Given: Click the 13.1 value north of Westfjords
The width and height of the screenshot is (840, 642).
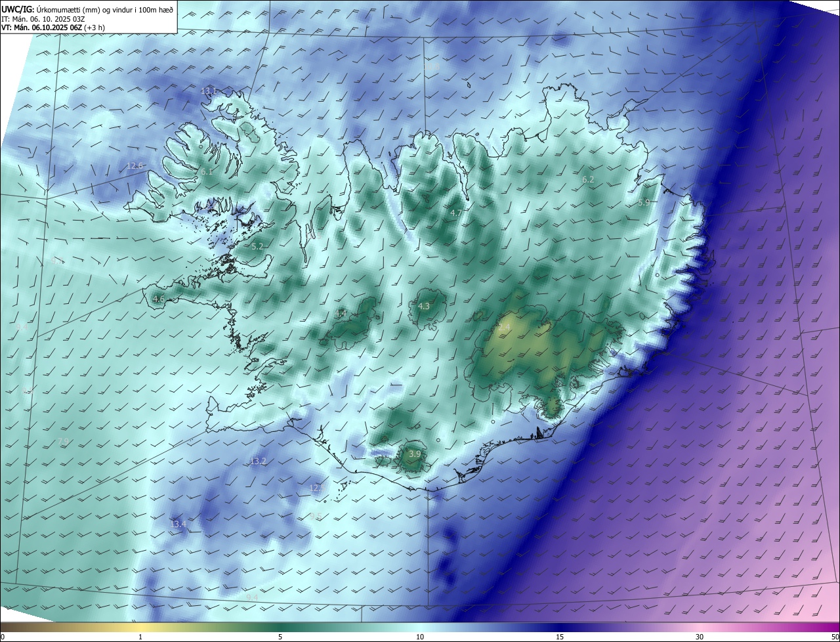Looking at the screenshot, I should tap(209, 91).
